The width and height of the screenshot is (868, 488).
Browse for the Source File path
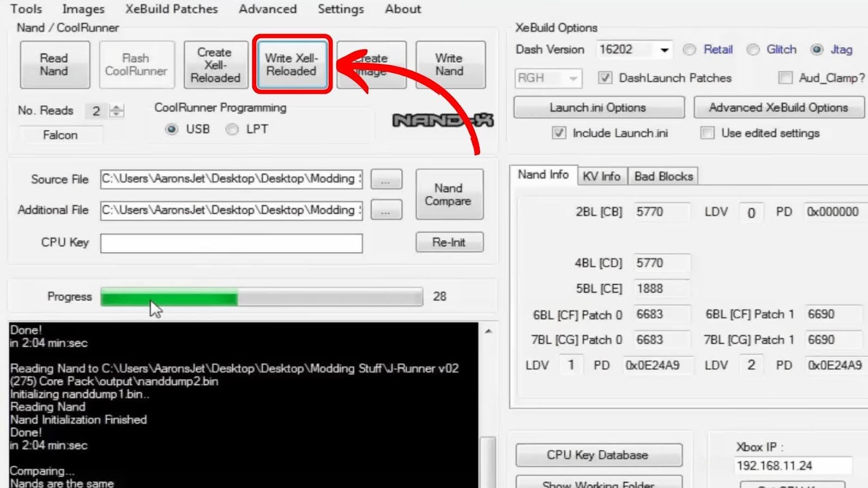(x=386, y=179)
